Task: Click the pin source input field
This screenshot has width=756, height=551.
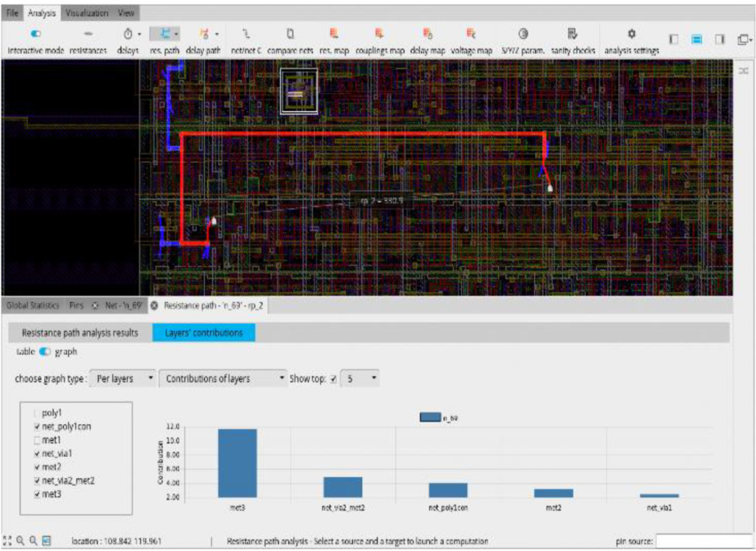Action: (705, 541)
